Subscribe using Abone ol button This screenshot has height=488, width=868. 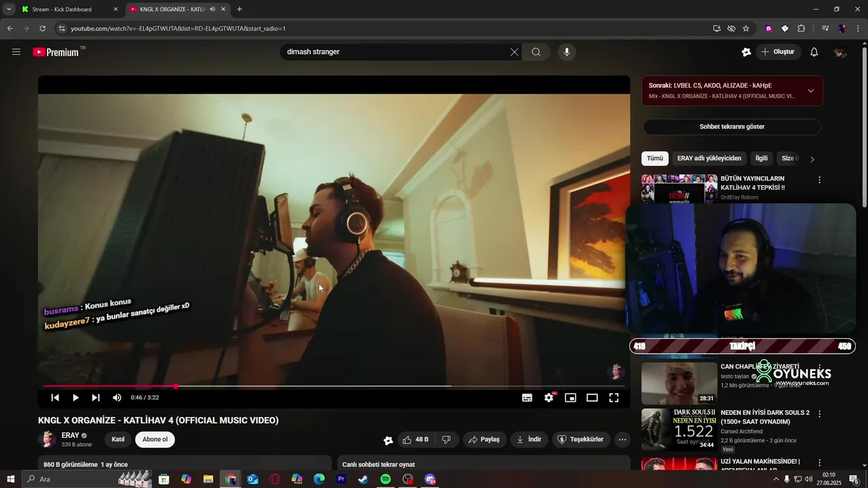click(155, 439)
